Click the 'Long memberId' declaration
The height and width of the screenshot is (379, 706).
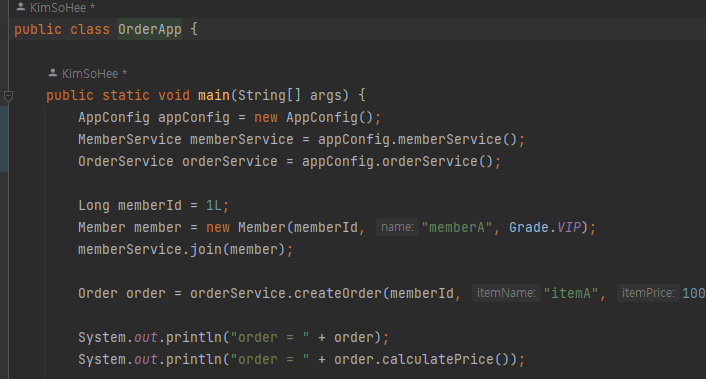pos(130,206)
